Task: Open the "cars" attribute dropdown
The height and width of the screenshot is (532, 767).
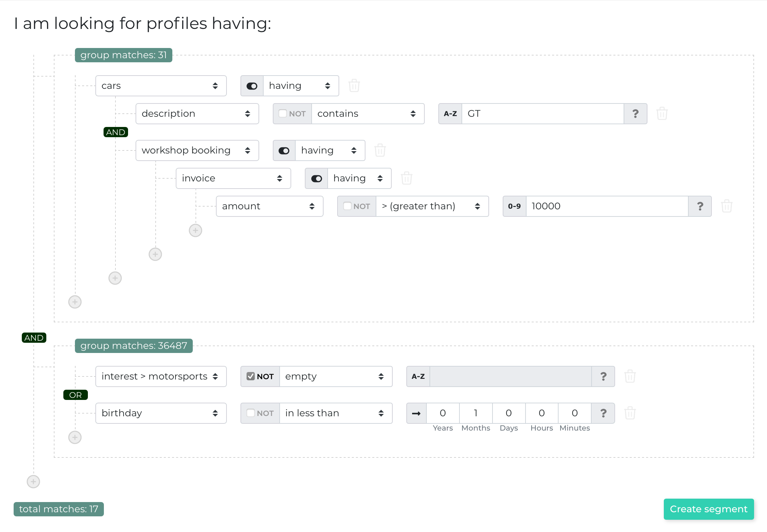Action: (x=161, y=85)
